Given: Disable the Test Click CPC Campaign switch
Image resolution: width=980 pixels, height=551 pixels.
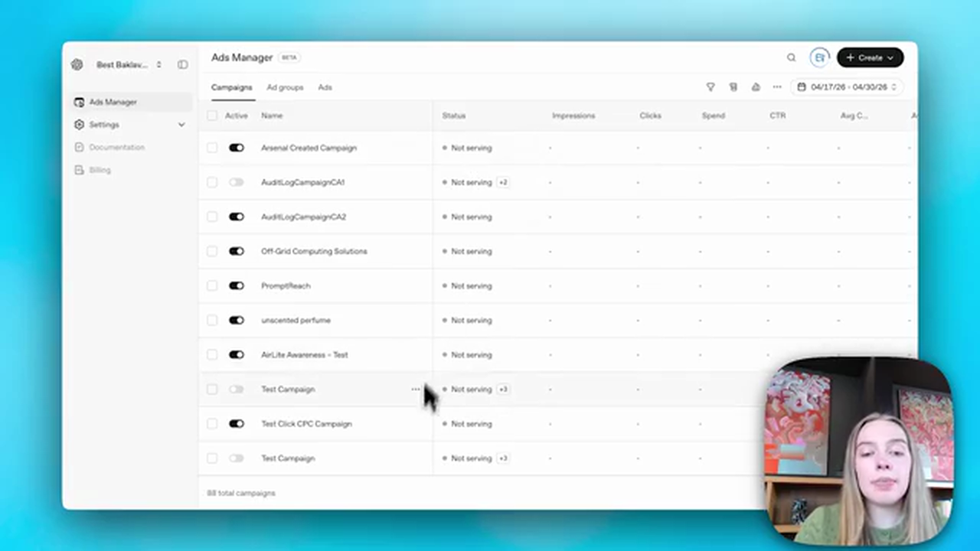Looking at the screenshot, I should [236, 423].
